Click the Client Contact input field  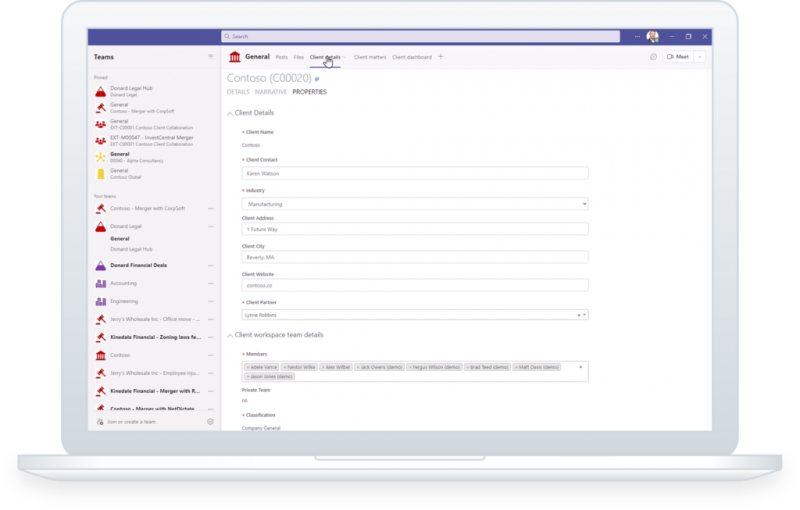pyautogui.click(x=414, y=173)
